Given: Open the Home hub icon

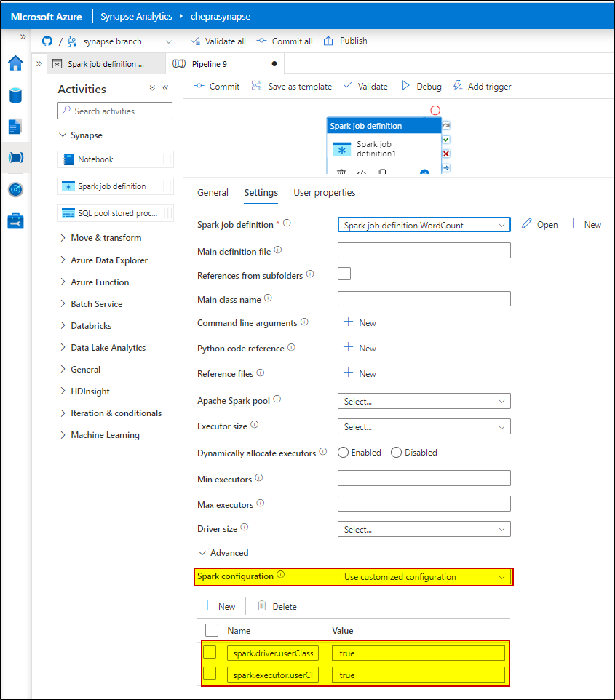Looking at the screenshot, I should coord(15,63).
